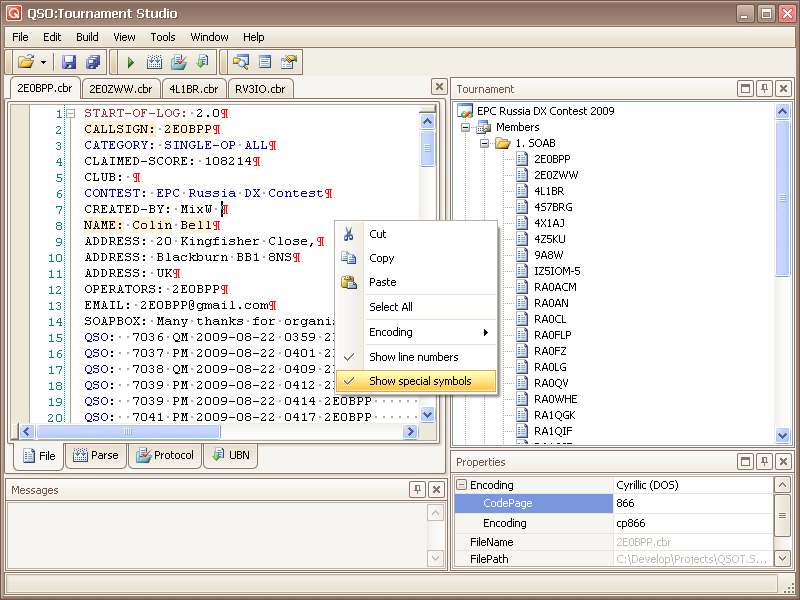Switch to the Protocol tab

(x=164, y=455)
